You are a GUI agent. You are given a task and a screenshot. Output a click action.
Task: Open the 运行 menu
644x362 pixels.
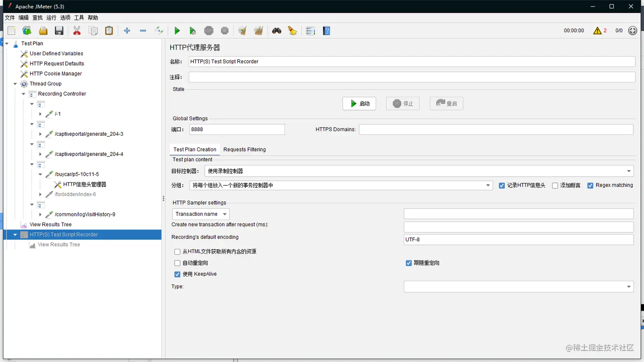(52, 17)
